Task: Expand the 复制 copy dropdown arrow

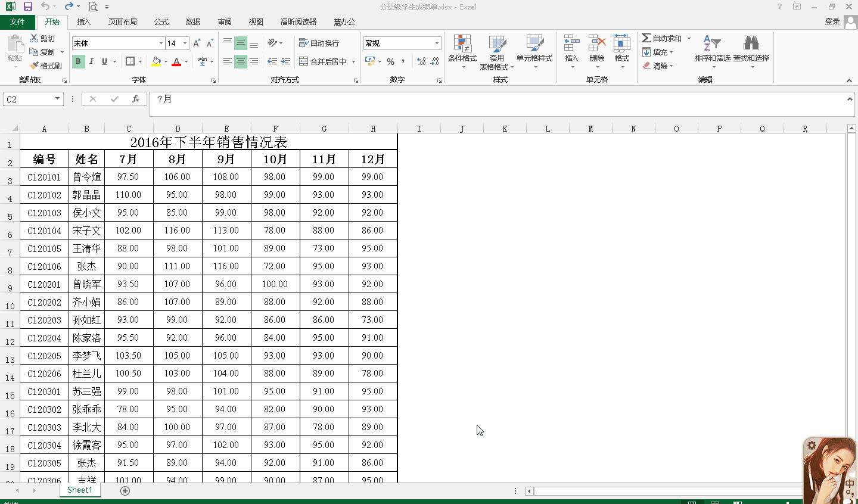Action: [x=62, y=52]
